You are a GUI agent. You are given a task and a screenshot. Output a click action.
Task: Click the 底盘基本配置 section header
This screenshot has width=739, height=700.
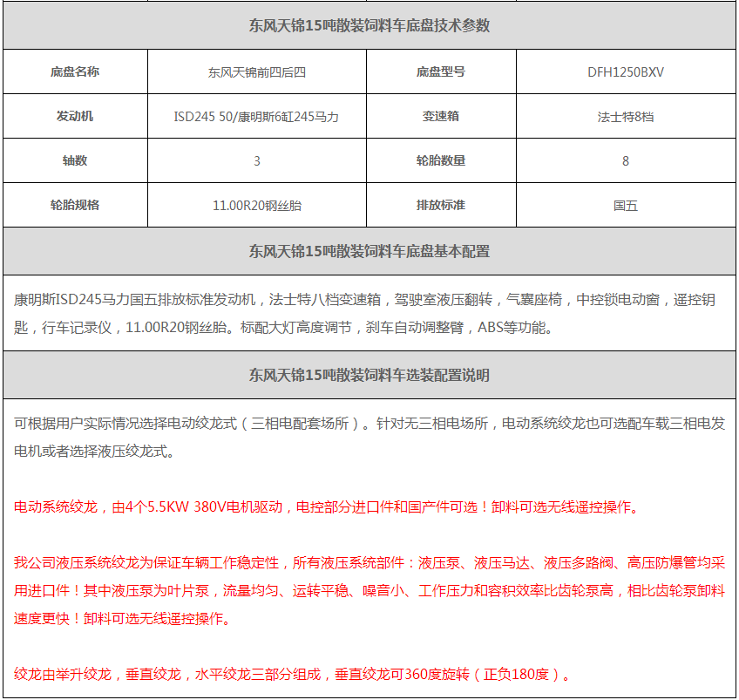point(369,251)
